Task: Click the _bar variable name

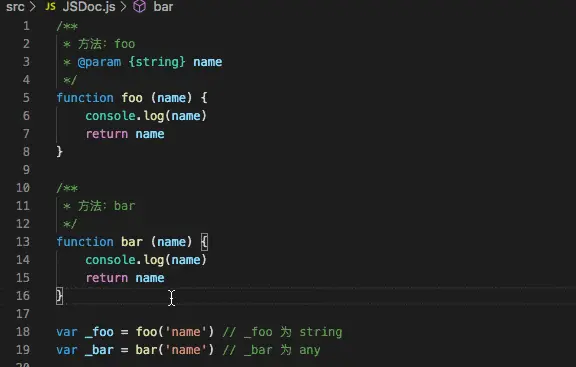Action: pyautogui.click(x=99, y=350)
